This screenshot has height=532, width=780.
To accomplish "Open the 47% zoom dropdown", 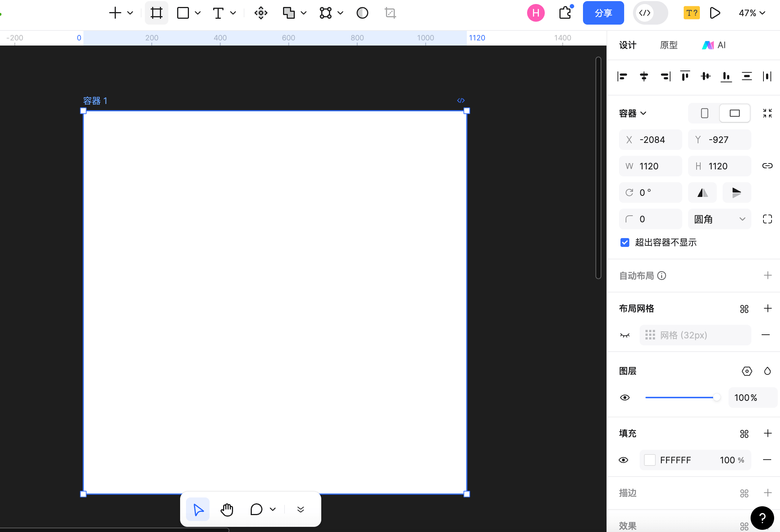I will 752,13.
